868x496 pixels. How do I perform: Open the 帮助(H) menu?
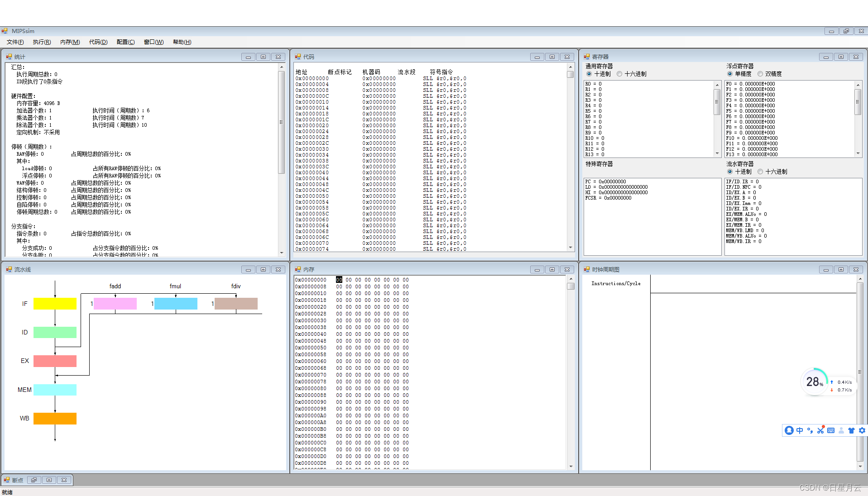pyautogui.click(x=182, y=42)
